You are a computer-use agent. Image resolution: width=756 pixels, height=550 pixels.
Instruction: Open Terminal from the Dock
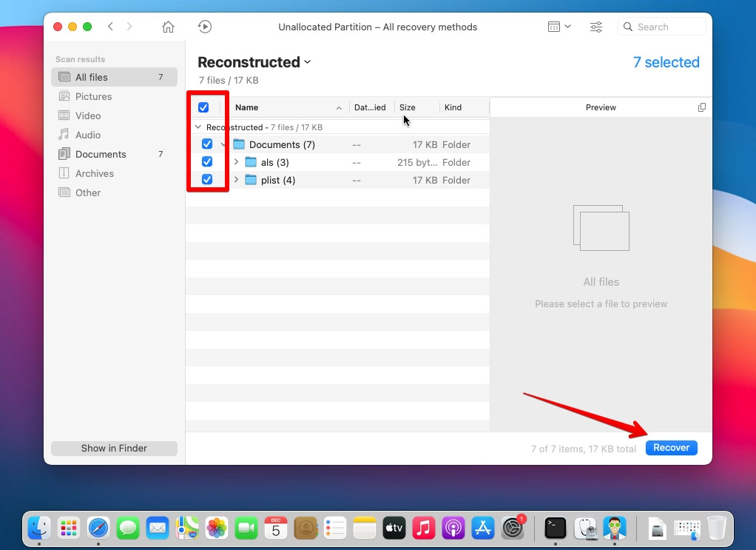coord(555,528)
